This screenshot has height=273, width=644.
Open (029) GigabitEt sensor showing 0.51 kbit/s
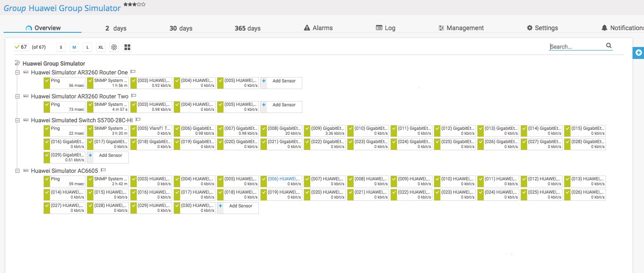tap(65, 158)
